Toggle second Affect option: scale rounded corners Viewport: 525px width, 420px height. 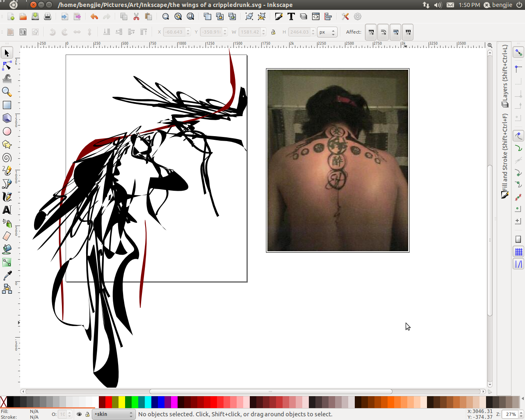coord(383,32)
